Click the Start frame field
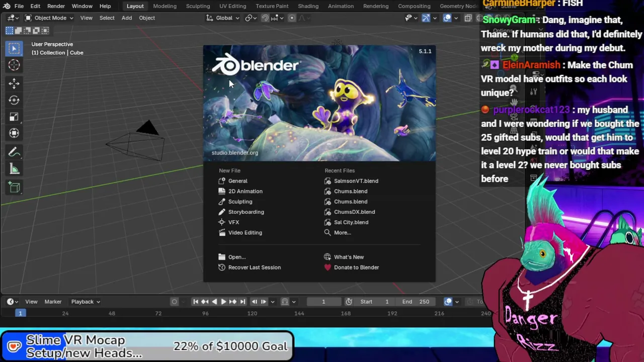This screenshot has width=644, height=362. click(x=375, y=302)
